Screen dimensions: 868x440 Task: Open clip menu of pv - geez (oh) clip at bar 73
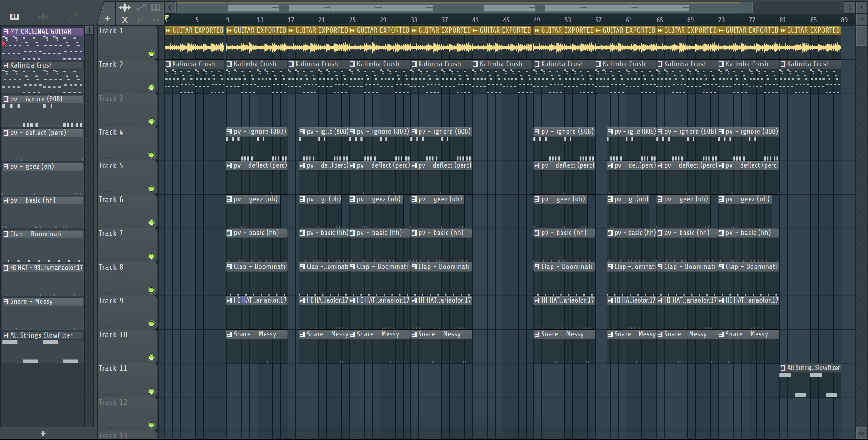pos(722,199)
